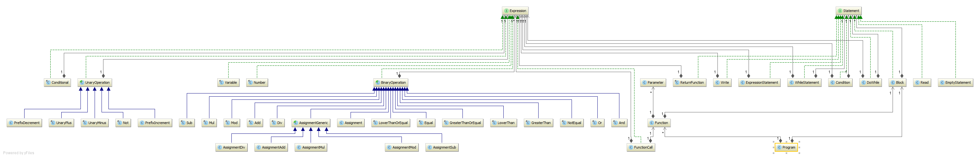Screen dimensions: 980x158
Task: Click the WhileStatement class node
Action: (x=804, y=82)
